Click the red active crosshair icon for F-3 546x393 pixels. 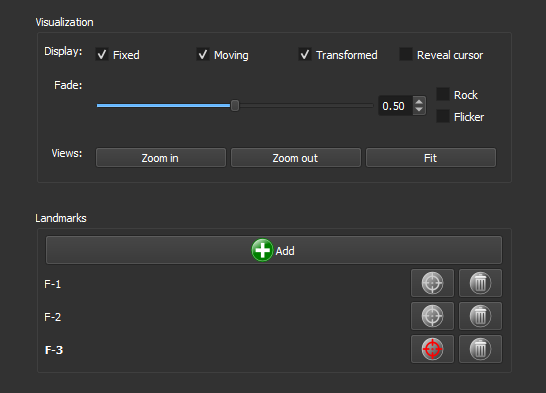[432, 349]
